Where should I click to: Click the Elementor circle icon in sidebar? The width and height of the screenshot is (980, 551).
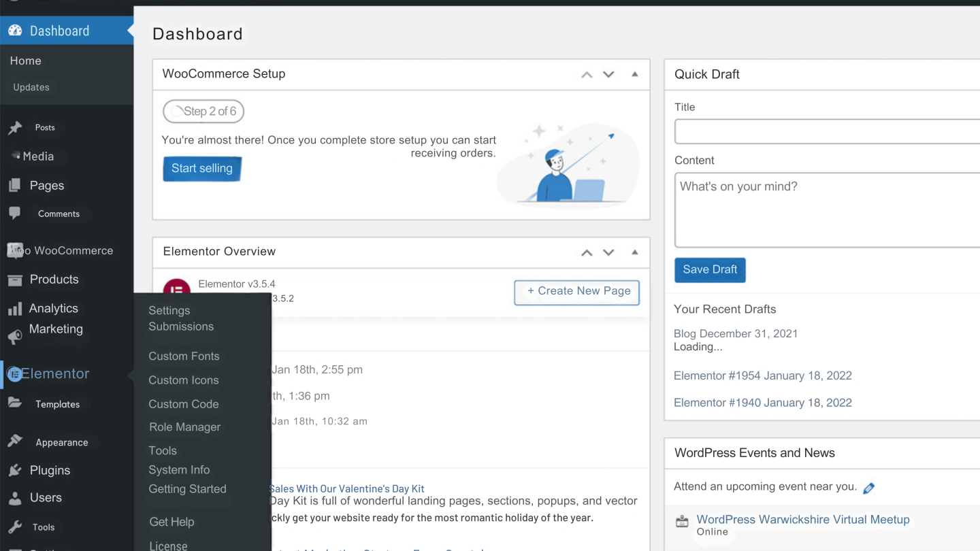click(x=14, y=374)
